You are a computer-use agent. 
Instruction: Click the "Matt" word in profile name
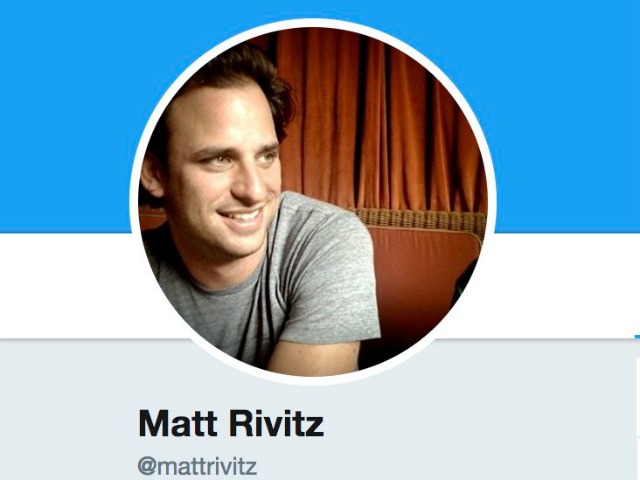click(178, 424)
